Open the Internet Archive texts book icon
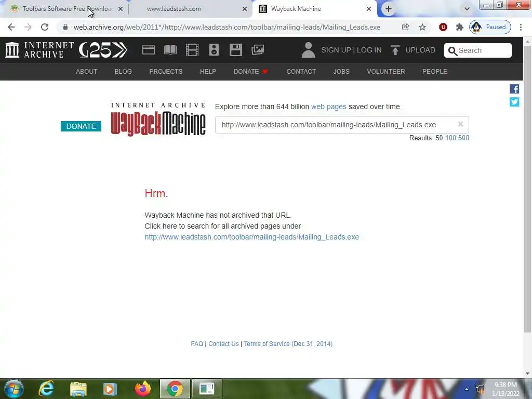Viewport: 532px width, 399px height. (x=170, y=50)
